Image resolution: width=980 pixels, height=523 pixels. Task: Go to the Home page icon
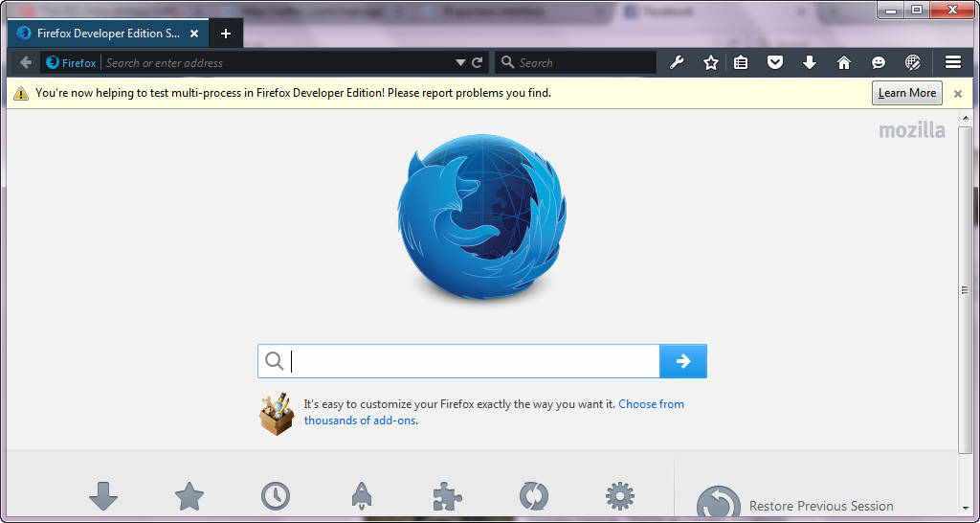point(844,62)
